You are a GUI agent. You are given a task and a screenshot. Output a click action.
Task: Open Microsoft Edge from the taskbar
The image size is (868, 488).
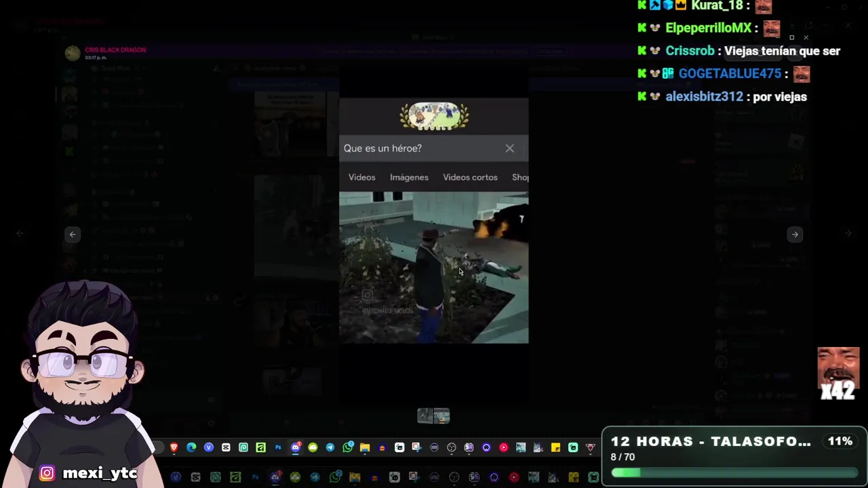tap(191, 447)
